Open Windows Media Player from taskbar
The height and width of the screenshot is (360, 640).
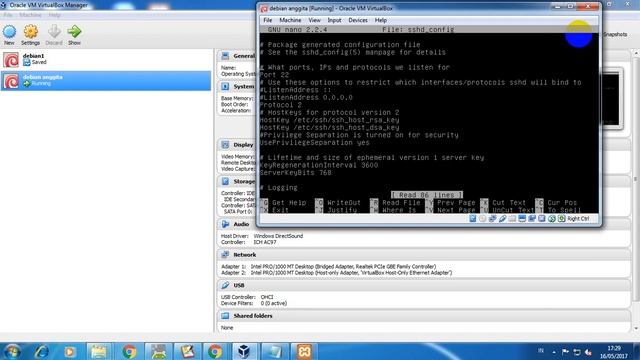(x=69, y=351)
